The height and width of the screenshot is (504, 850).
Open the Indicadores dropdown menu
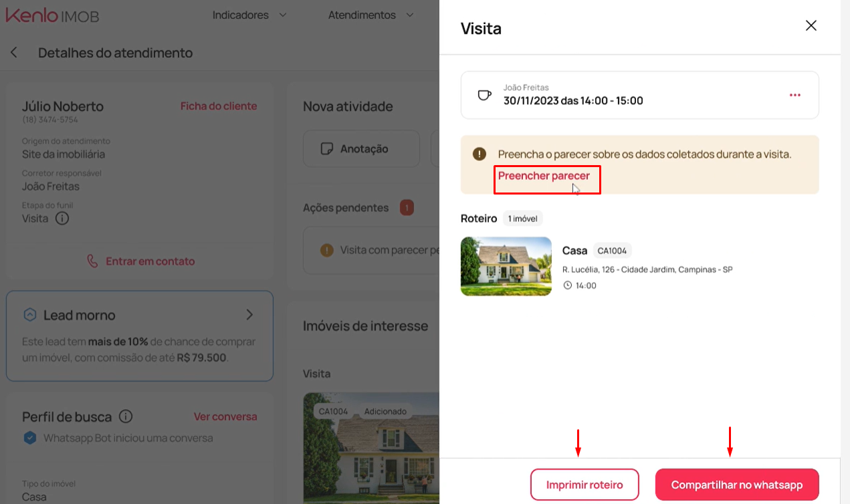tap(249, 15)
